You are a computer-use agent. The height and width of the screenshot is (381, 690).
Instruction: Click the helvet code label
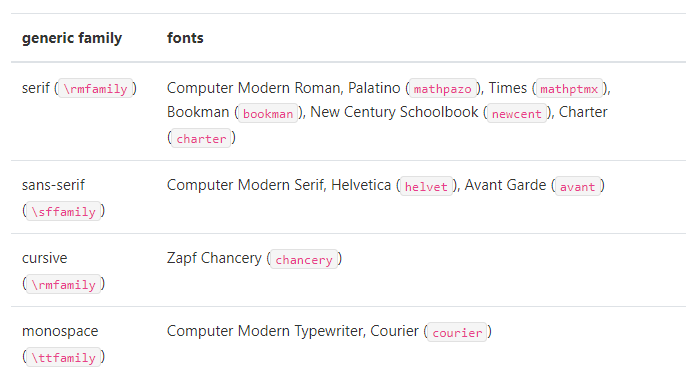coord(426,186)
